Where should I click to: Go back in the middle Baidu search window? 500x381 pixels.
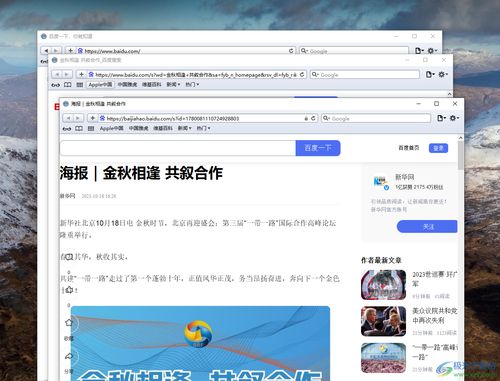(57, 74)
